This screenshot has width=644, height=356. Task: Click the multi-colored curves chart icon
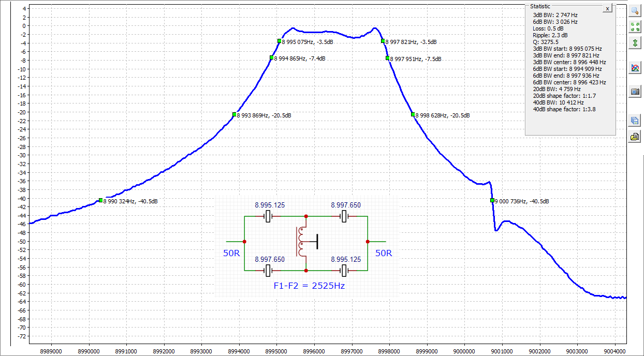click(635, 68)
